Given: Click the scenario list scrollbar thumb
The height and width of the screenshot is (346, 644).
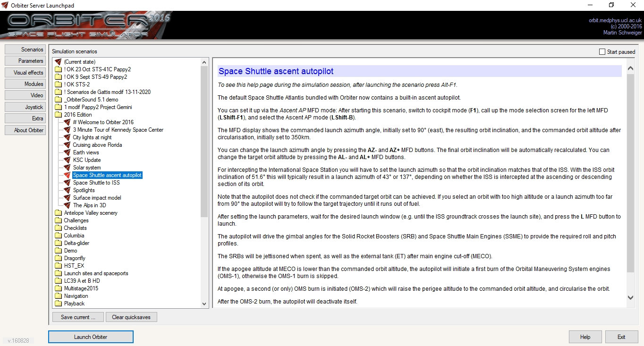Looking at the screenshot, I should point(204,141).
